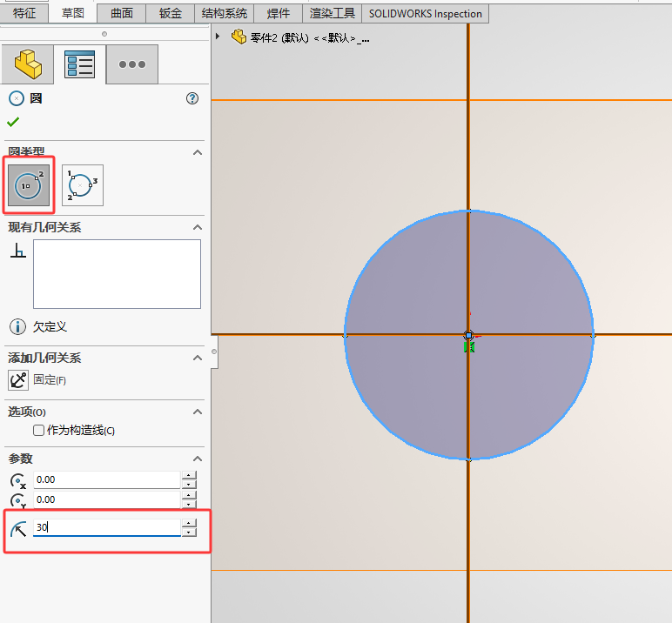The width and height of the screenshot is (672, 623).
Task: Open the FeatureManager design tree tab
Action: click(28, 64)
